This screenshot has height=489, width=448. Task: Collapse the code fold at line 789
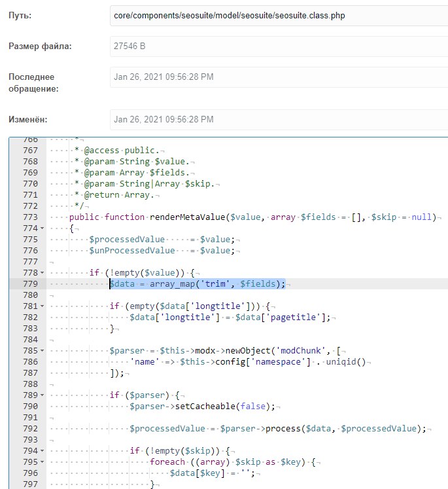42,396
